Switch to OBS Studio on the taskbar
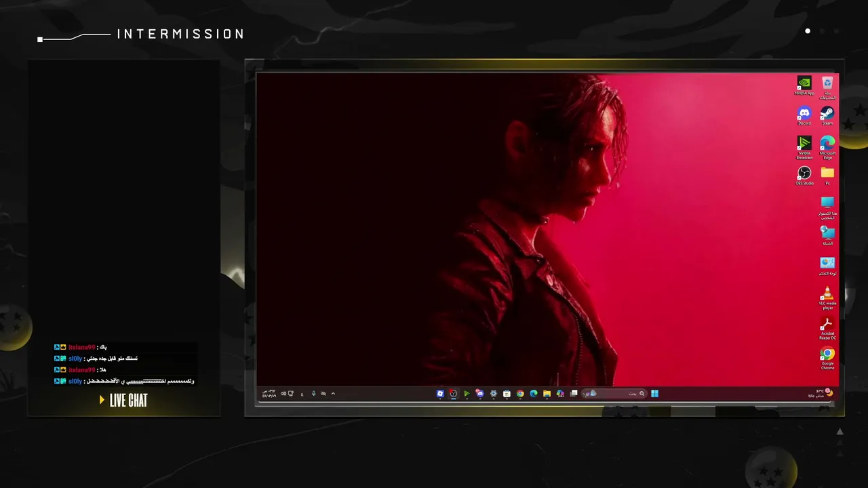 pos(453,393)
